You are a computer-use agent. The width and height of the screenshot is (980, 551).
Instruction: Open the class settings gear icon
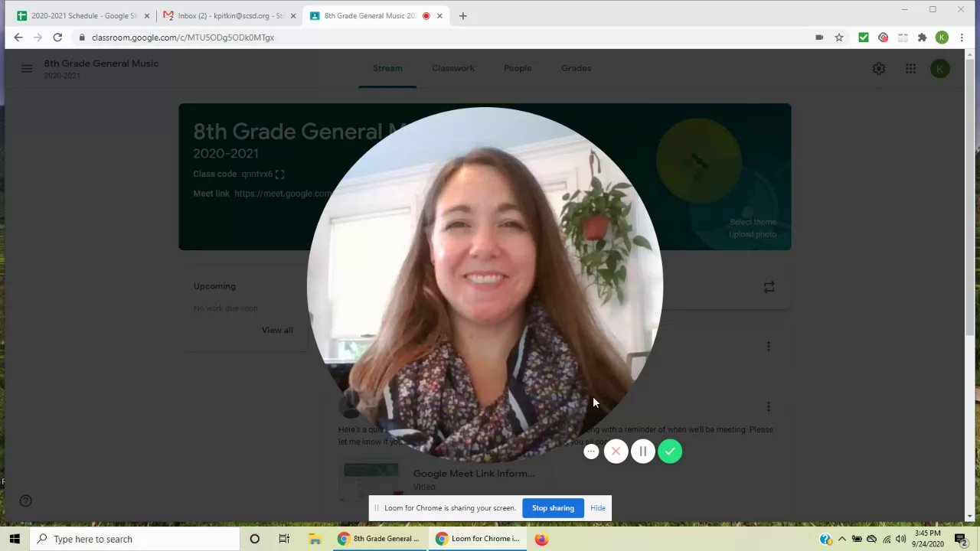(879, 69)
